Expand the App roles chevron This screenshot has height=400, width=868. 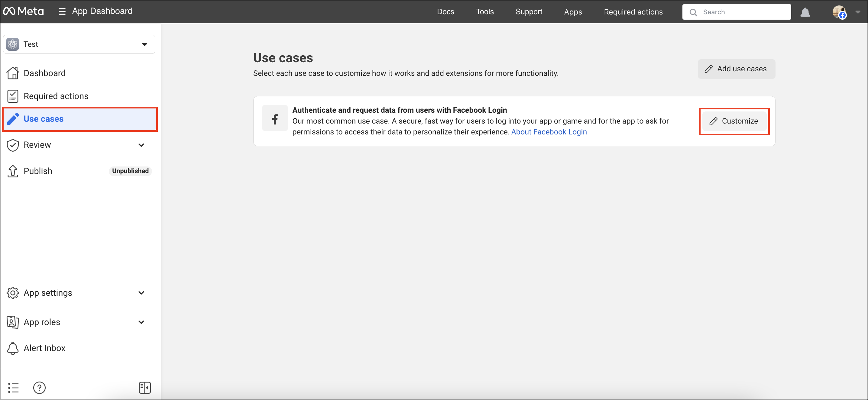141,322
